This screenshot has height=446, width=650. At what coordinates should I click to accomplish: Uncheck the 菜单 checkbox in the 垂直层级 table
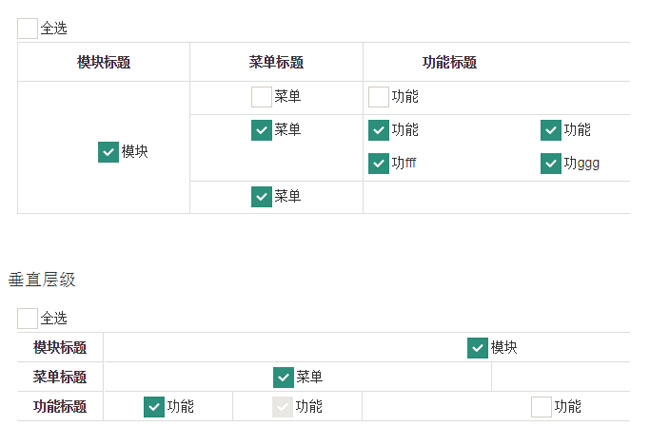pyautogui.click(x=284, y=377)
